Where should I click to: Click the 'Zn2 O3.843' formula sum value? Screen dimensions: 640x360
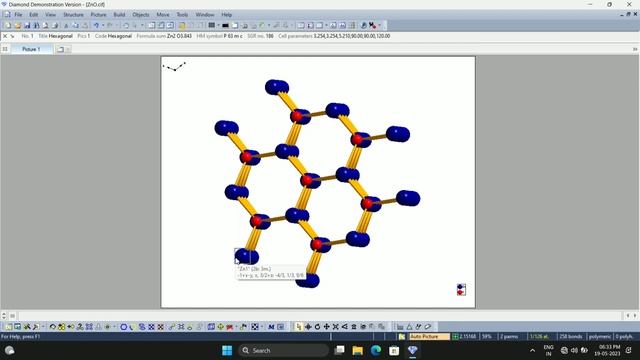[179, 36]
